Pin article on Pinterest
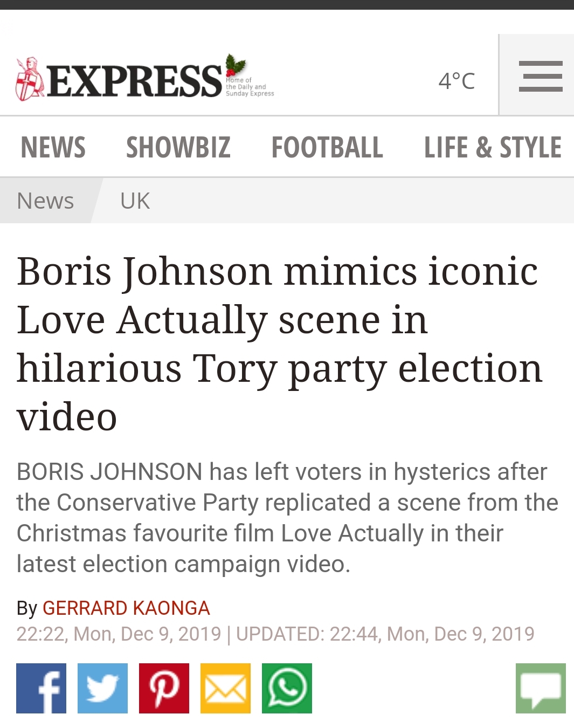The width and height of the screenshot is (574, 728). 164,688
